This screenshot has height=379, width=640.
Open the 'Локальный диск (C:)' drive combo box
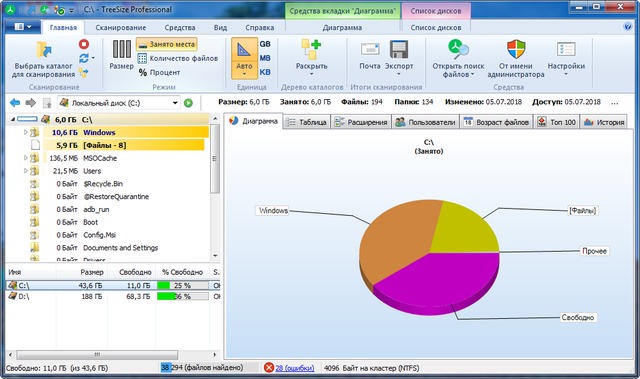click(119, 103)
